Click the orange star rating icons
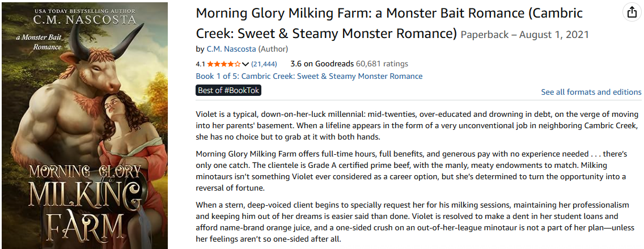The image size is (644, 249). 223,64
